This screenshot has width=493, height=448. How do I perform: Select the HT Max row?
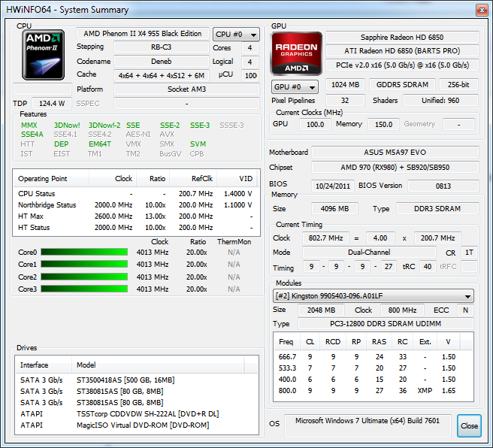coord(135,216)
